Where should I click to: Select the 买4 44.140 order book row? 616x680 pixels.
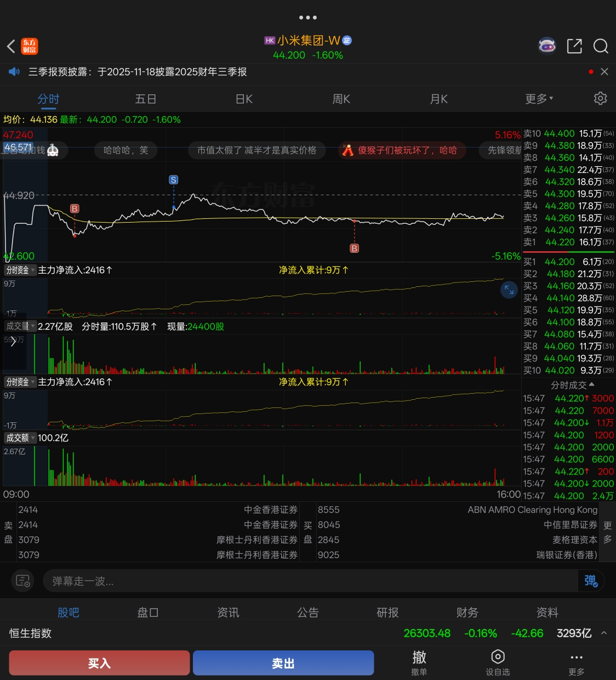[x=569, y=298]
